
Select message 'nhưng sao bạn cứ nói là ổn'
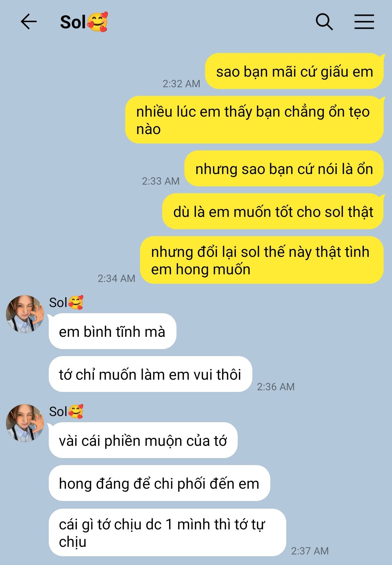(x=284, y=169)
